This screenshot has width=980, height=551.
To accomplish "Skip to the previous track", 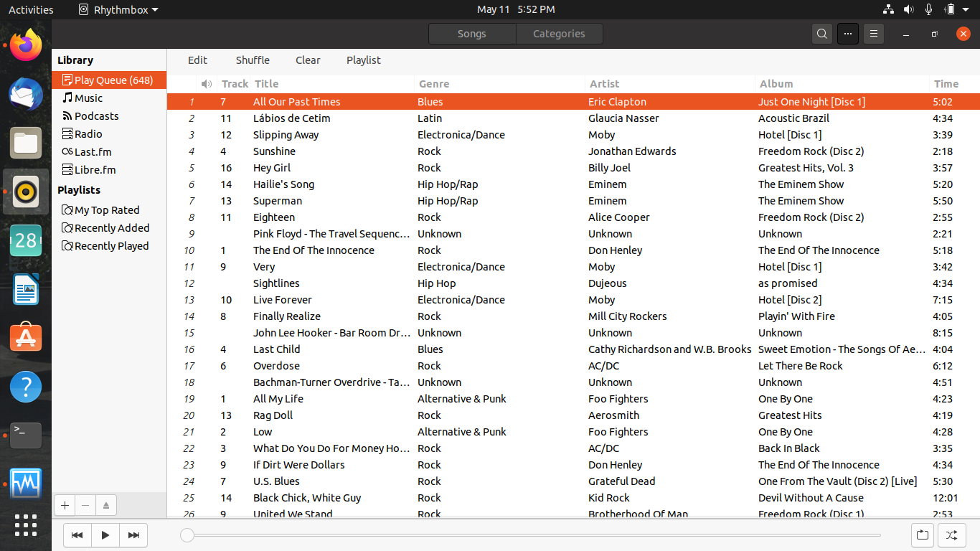I will coord(77,535).
